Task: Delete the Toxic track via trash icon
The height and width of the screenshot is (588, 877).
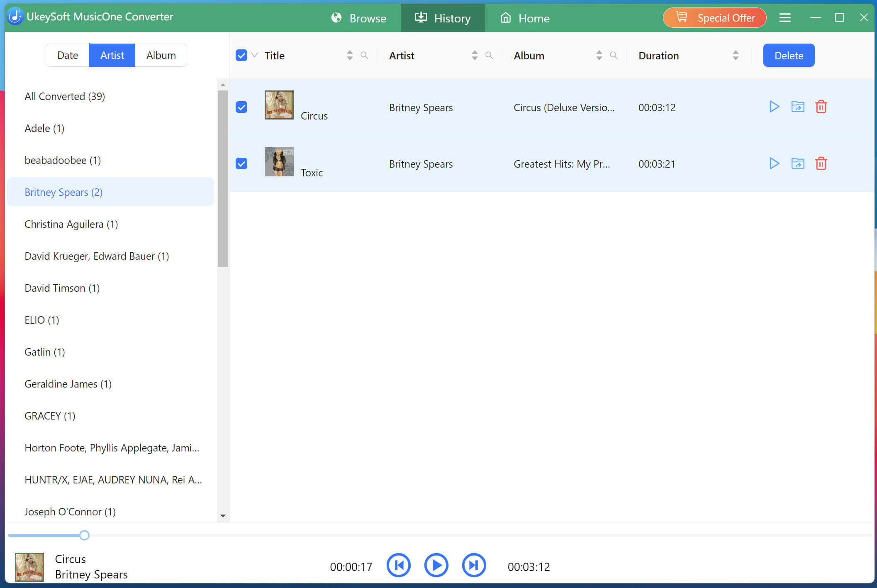Action: click(821, 163)
